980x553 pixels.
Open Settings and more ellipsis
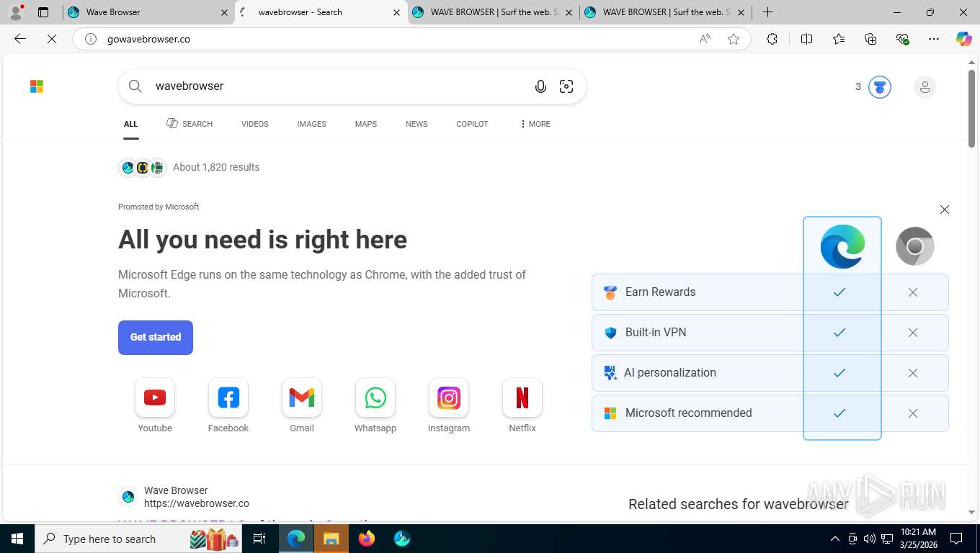[934, 39]
